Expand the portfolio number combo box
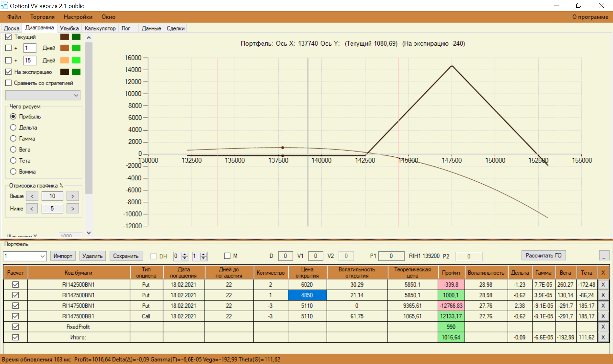 (42, 256)
